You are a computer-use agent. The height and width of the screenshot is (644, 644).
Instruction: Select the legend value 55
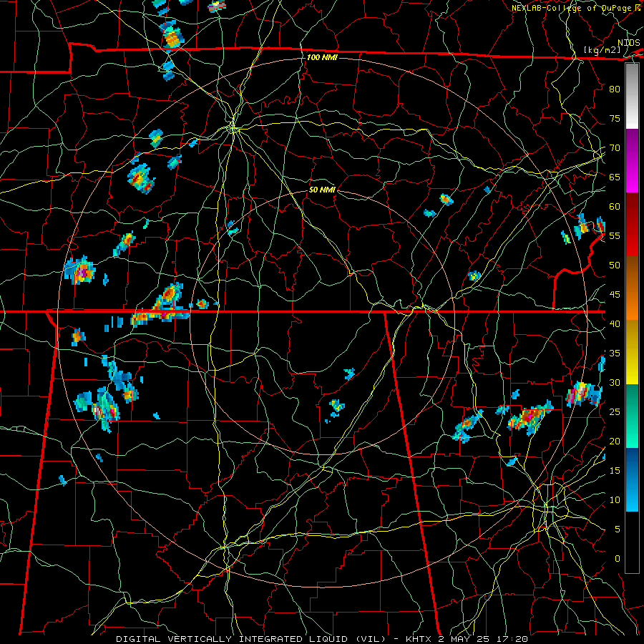tap(615, 235)
